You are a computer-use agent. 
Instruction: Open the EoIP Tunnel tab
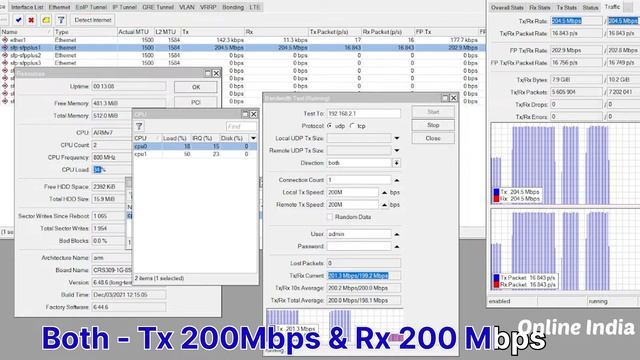pos(91,7)
